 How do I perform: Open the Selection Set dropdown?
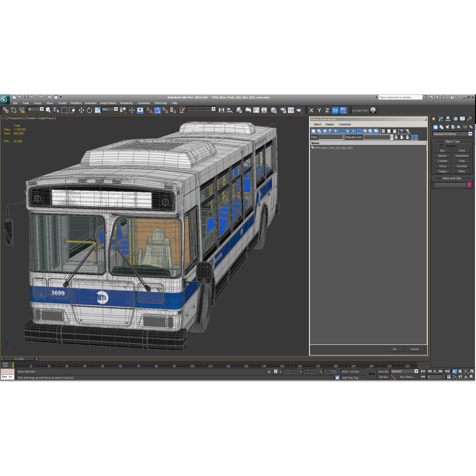click(392, 137)
